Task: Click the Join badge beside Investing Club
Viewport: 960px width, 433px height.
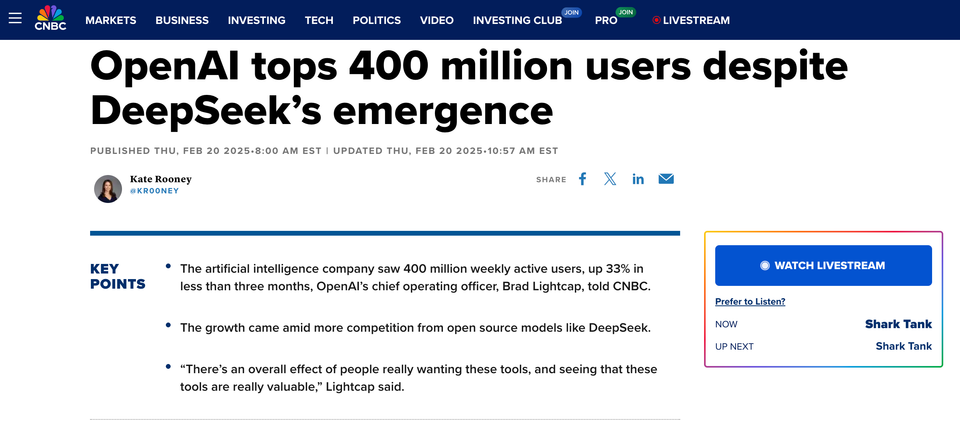Action: [571, 12]
